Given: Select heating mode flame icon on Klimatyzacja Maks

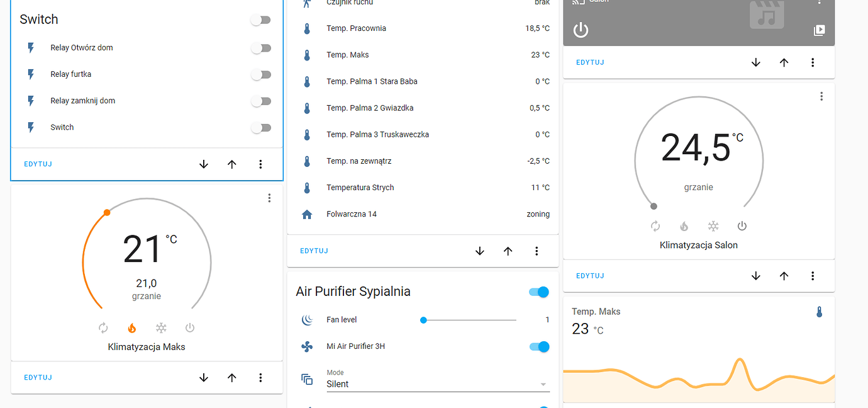Looking at the screenshot, I should [132, 327].
